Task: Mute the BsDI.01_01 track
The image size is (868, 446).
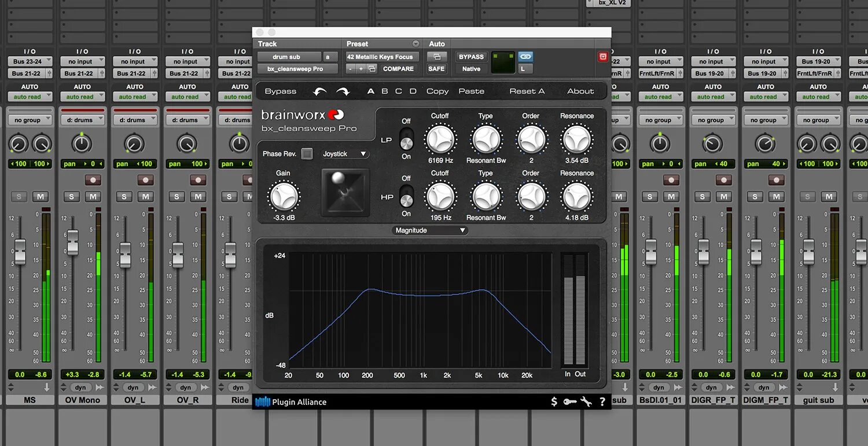Action: coord(671,197)
